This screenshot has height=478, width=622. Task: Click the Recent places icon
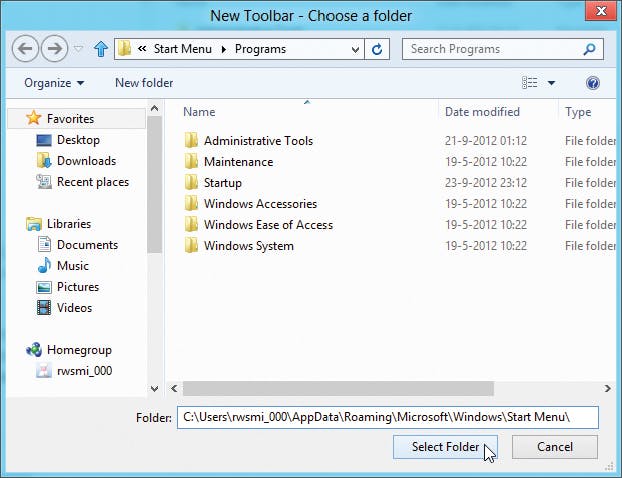44,182
